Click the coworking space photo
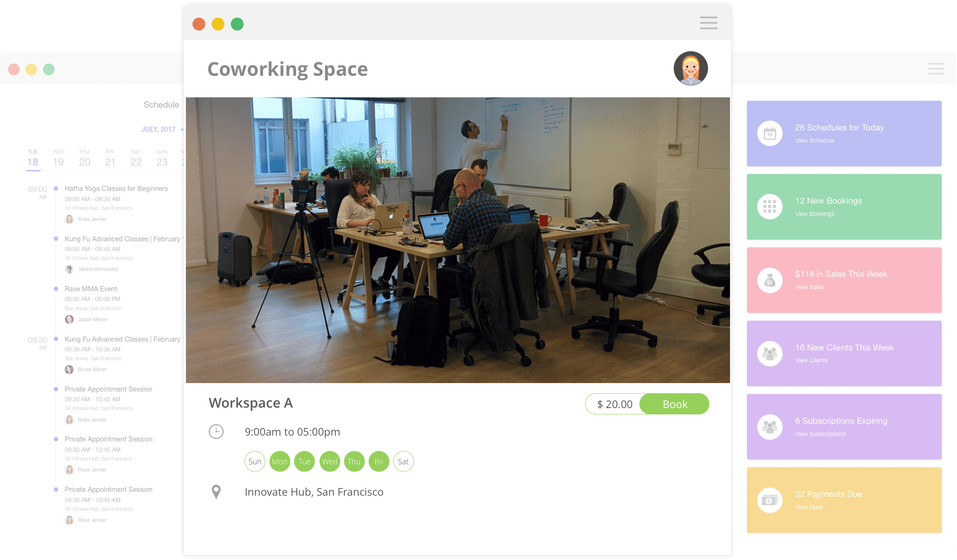The image size is (957, 560). (x=457, y=240)
